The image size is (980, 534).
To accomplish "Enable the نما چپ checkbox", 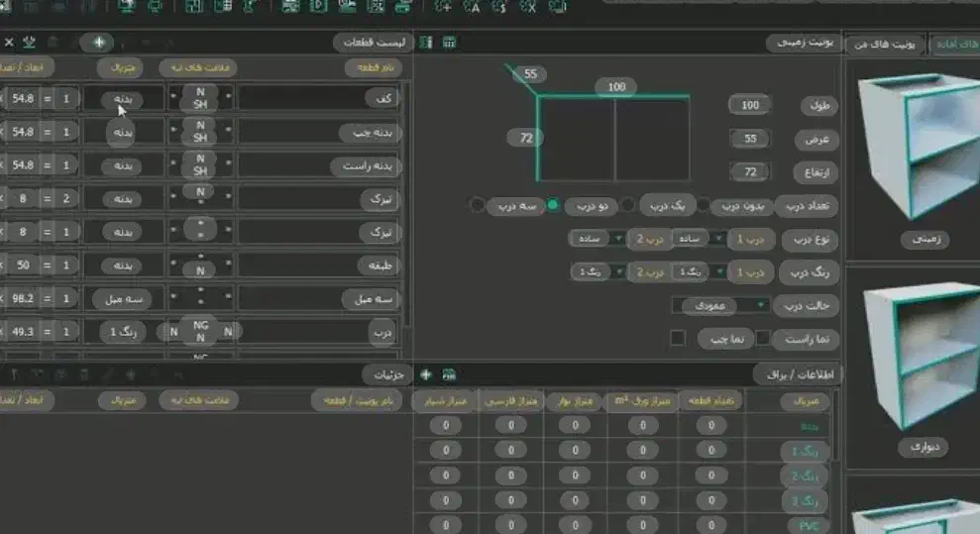I will click(678, 339).
